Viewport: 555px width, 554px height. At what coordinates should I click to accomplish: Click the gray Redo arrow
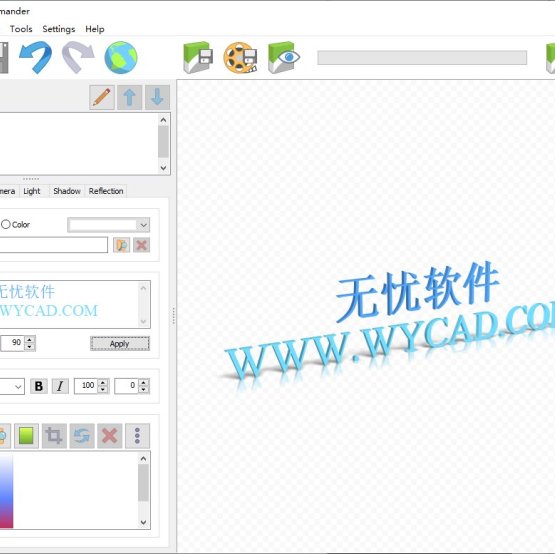[x=78, y=57]
